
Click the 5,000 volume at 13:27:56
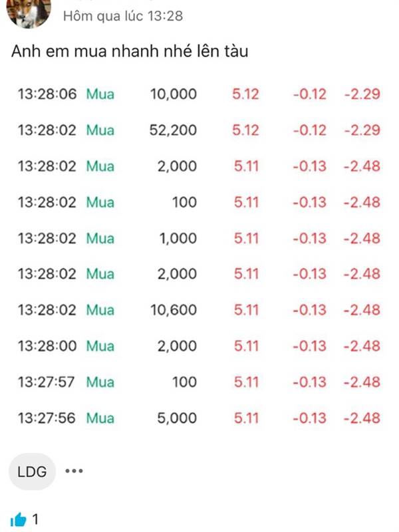(177, 418)
